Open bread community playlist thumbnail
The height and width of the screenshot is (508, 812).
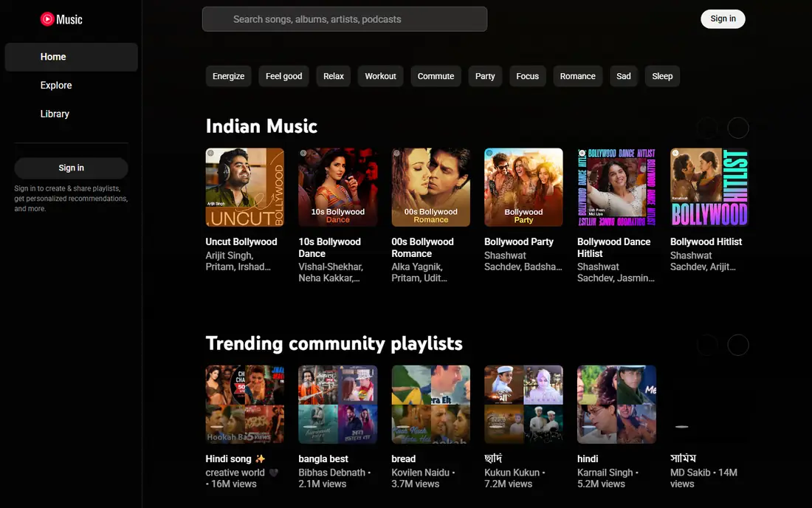pyautogui.click(x=431, y=405)
